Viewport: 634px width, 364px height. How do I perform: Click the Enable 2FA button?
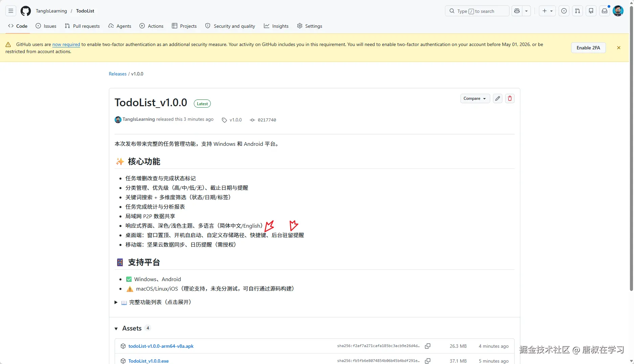tap(588, 48)
